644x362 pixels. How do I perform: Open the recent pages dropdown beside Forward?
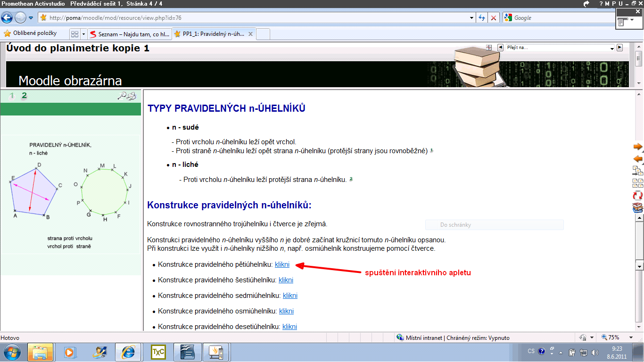pos(31,18)
